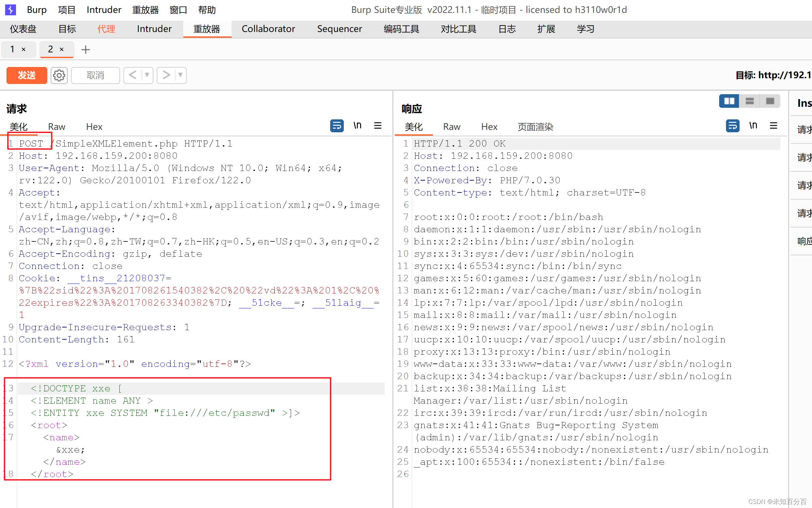Open response panel hamburger menu
This screenshot has height=508, width=812.
coord(774,126)
